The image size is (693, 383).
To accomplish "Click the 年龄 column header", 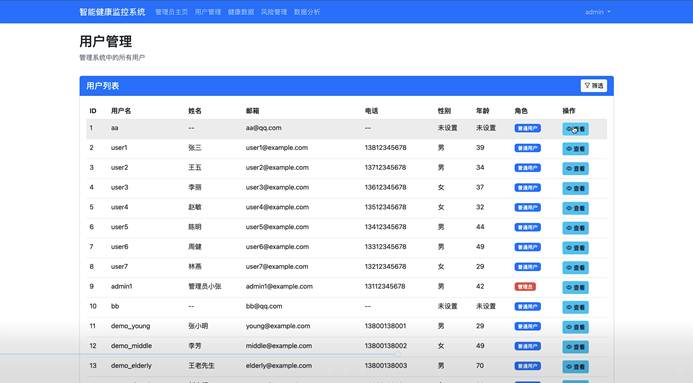I will tap(483, 111).
